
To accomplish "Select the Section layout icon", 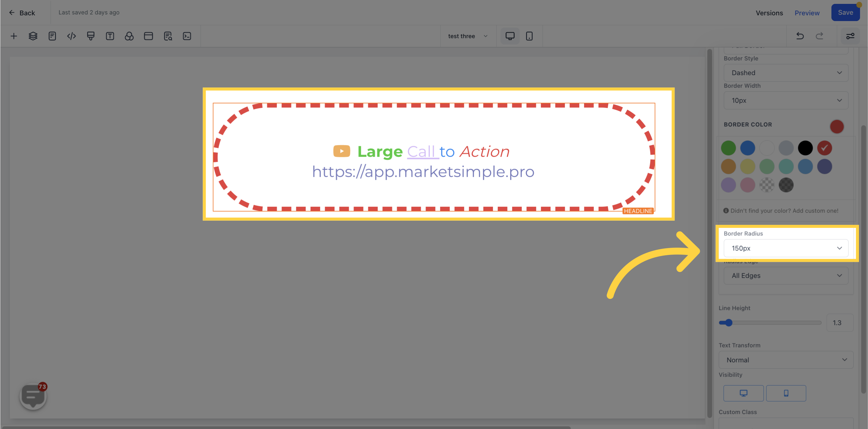I will 148,36.
